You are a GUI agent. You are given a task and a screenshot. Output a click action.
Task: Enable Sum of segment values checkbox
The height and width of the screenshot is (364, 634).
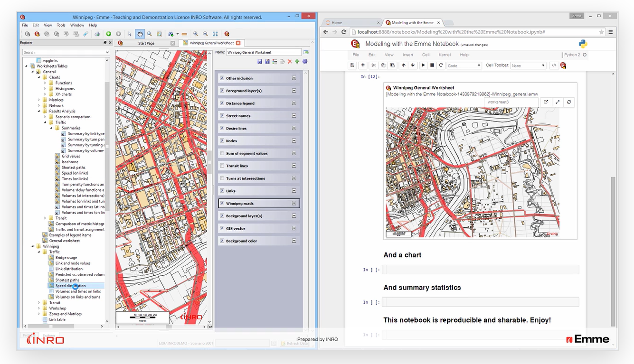[x=222, y=153]
